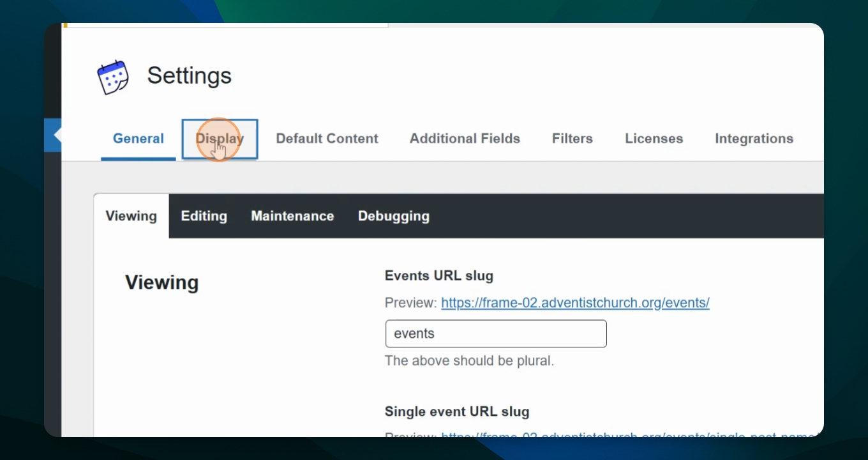Switch to the General settings tab
868x460 pixels.
[138, 139]
